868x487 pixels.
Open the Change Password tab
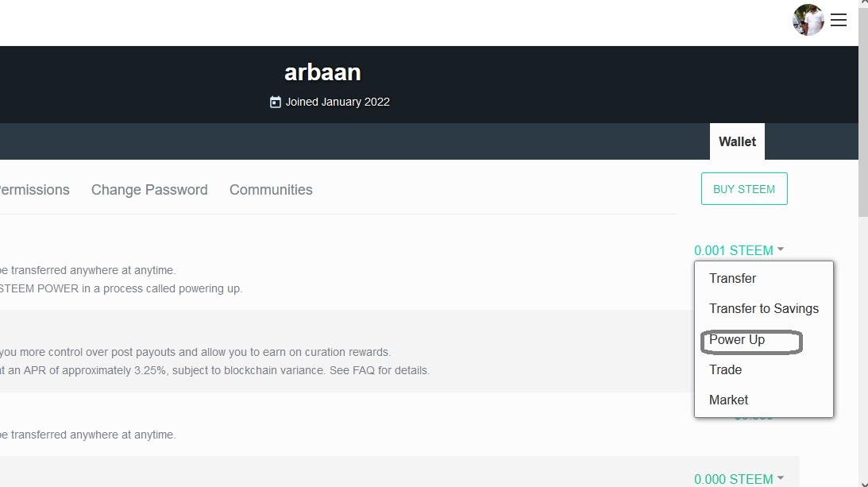click(149, 190)
